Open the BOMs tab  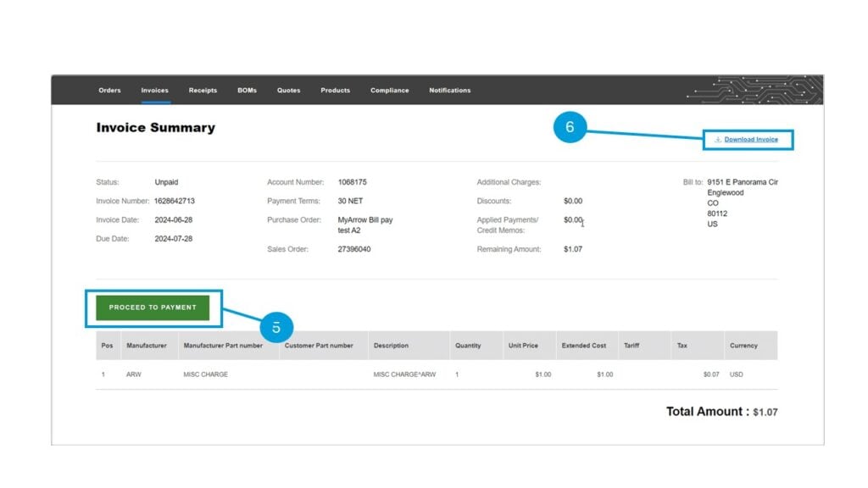(247, 90)
